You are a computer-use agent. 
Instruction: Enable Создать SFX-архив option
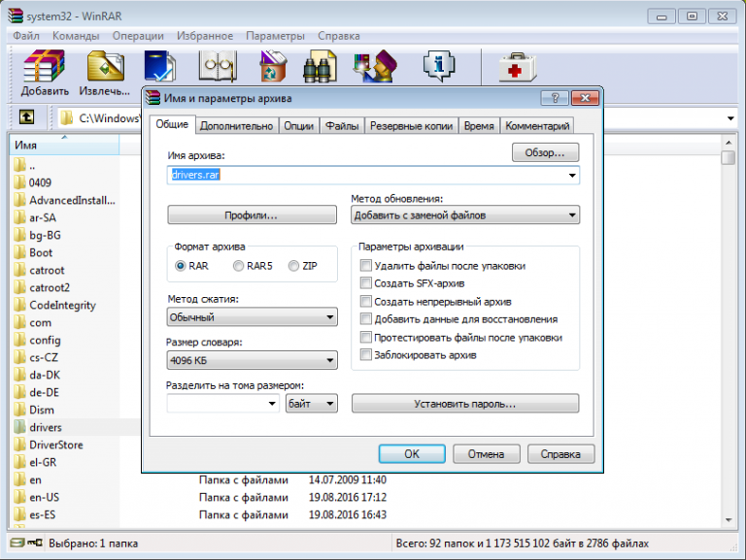pos(365,283)
